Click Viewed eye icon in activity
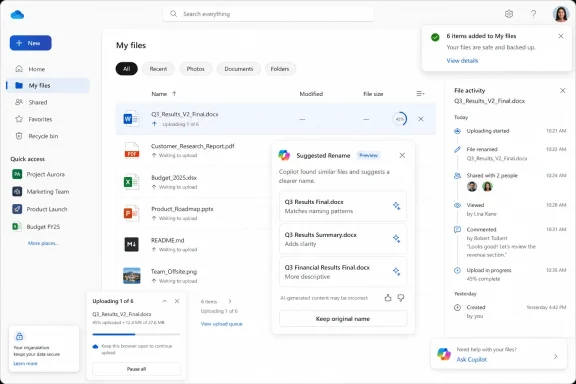This screenshot has width=576, height=384. click(457, 205)
